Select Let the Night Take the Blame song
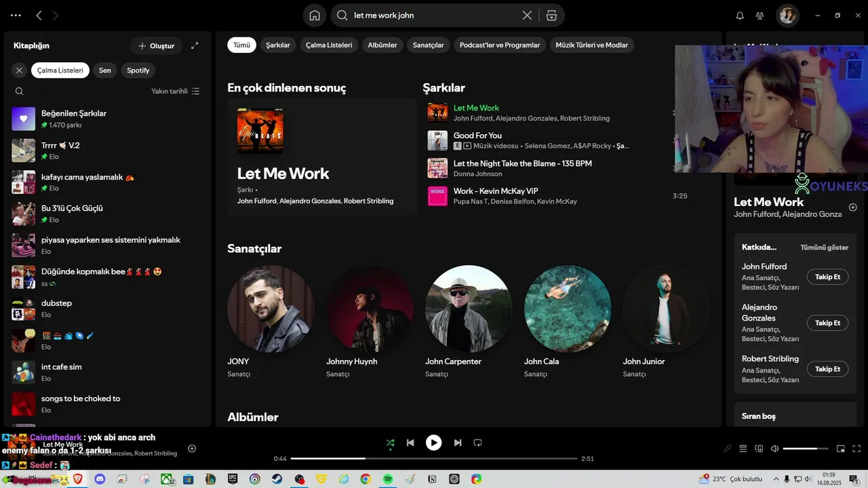 [x=549, y=168]
